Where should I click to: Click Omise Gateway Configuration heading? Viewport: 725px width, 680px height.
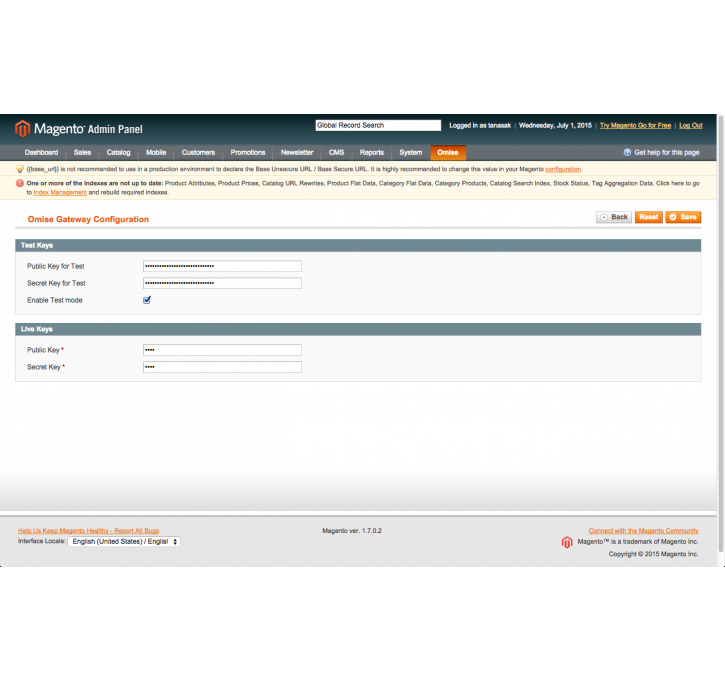[x=88, y=219]
